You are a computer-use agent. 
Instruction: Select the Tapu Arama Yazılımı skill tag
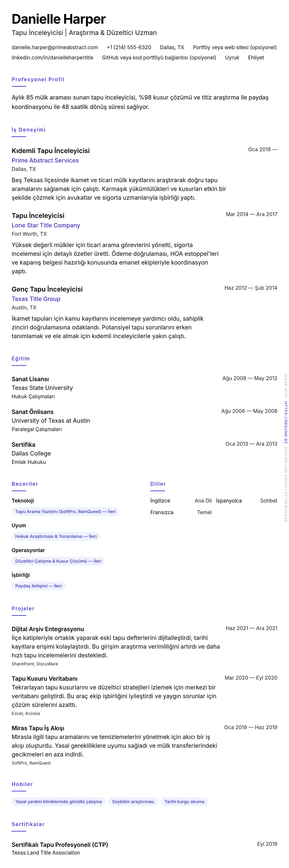click(65, 511)
